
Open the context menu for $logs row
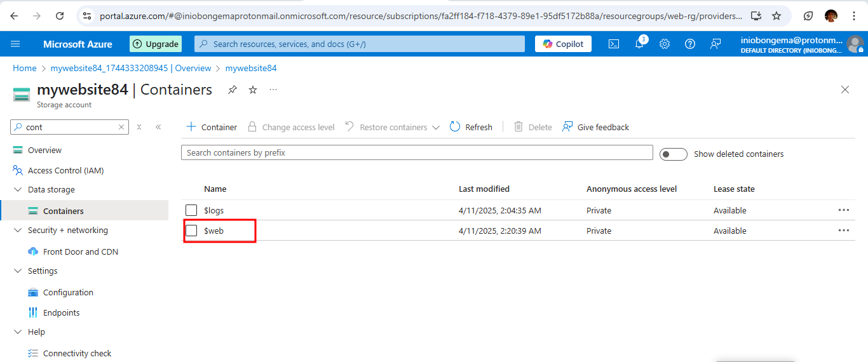tap(844, 210)
